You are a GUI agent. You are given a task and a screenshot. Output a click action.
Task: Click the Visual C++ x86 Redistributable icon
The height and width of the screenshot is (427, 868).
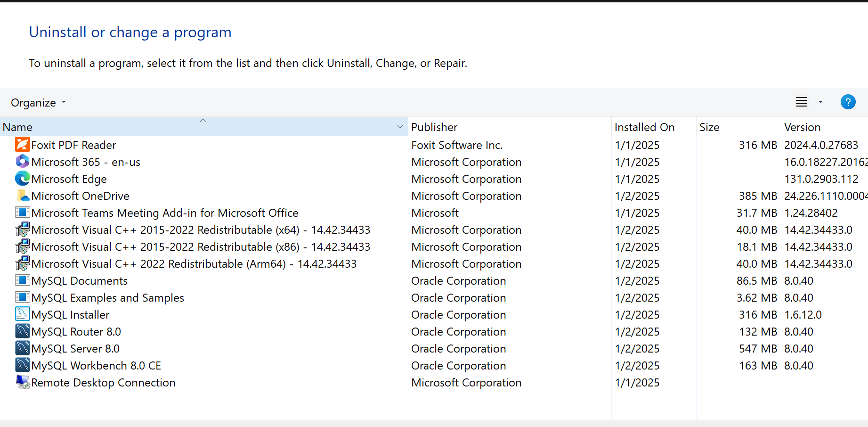(23, 246)
